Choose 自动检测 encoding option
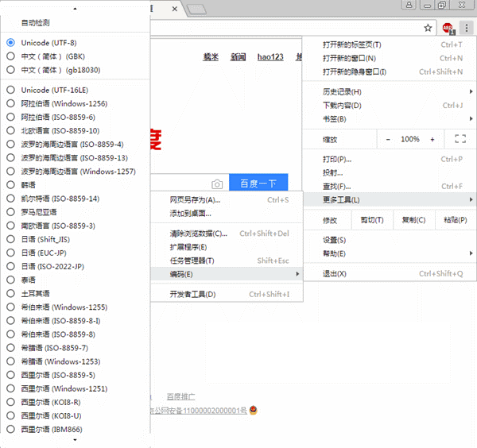Viewport: 477px width, 448px height. tap(76, 23)
